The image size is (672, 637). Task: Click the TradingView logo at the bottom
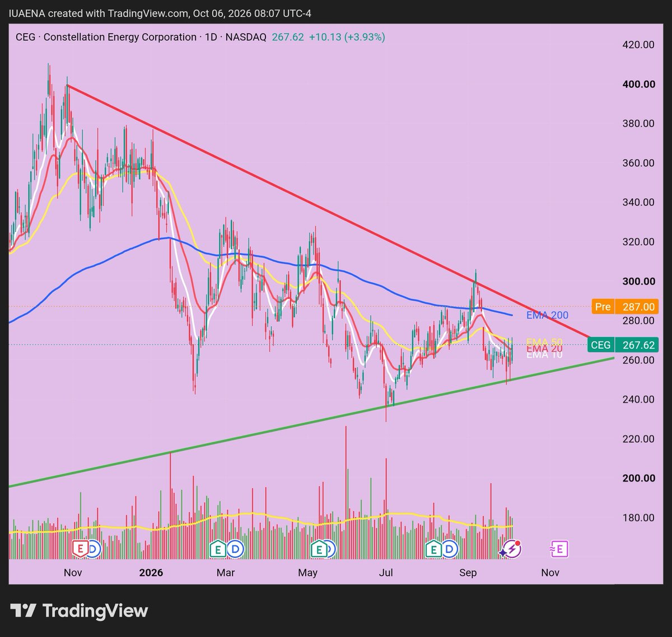coord(78,610)
